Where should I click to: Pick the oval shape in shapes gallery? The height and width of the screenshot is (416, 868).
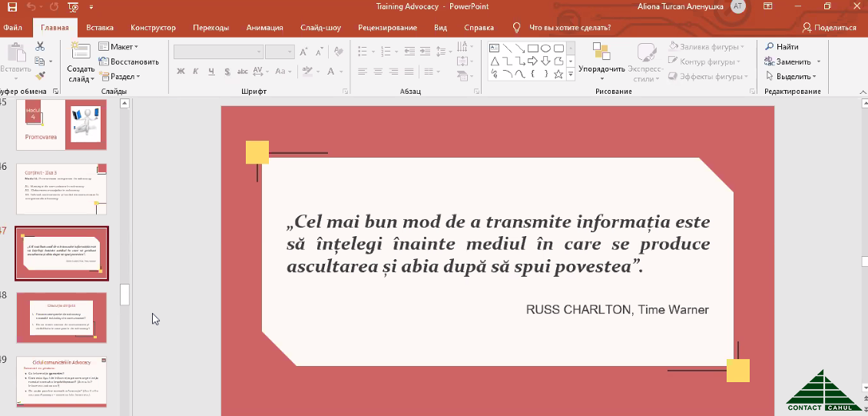click(x=545, y=48)
